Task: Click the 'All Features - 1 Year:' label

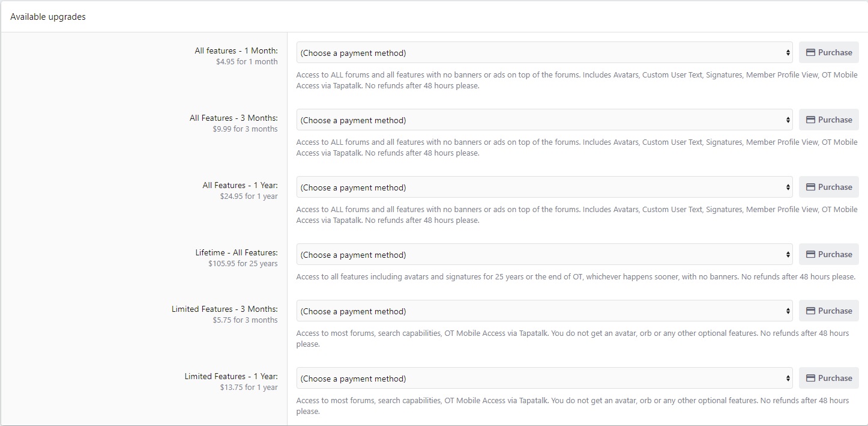Action: pos(240,186)
